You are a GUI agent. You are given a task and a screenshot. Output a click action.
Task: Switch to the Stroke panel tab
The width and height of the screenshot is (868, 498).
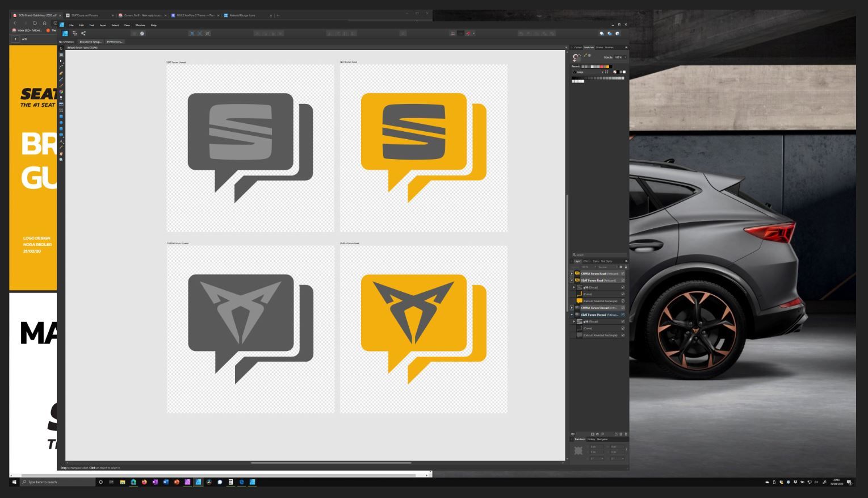[x=599, y=48]
